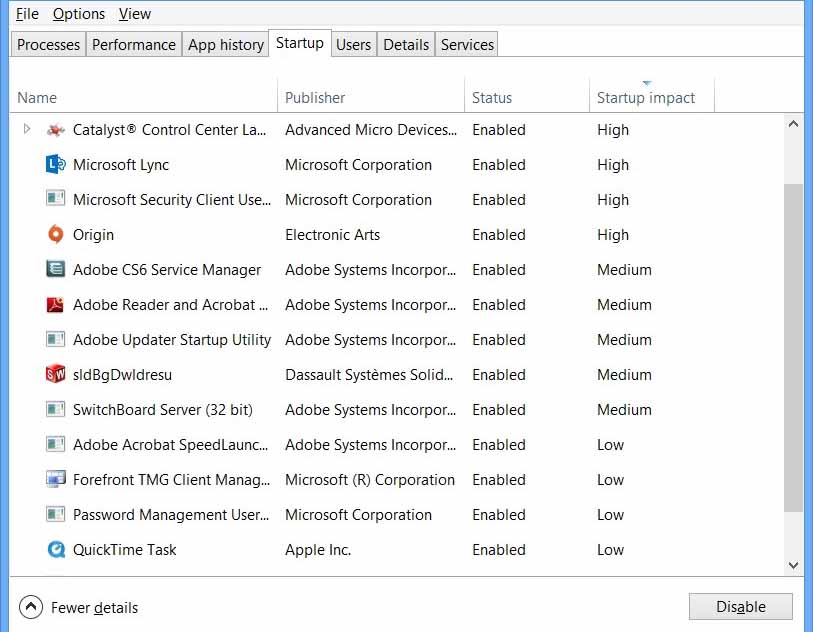The height and width of the screenshot is (632, 813).
Task: Click the Forefront TMG Client icon
Action: [56, 479]
